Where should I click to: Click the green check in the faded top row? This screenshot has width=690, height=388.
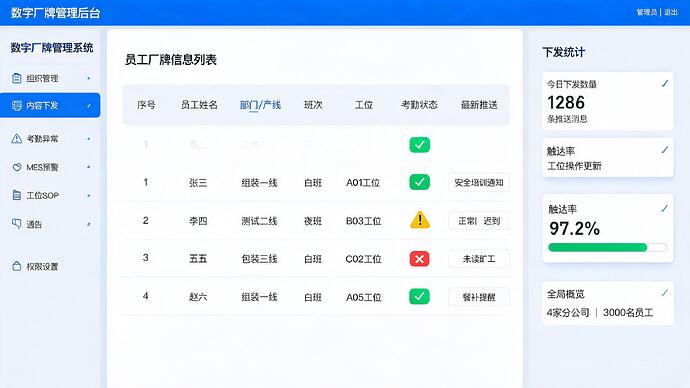point(419,144)
